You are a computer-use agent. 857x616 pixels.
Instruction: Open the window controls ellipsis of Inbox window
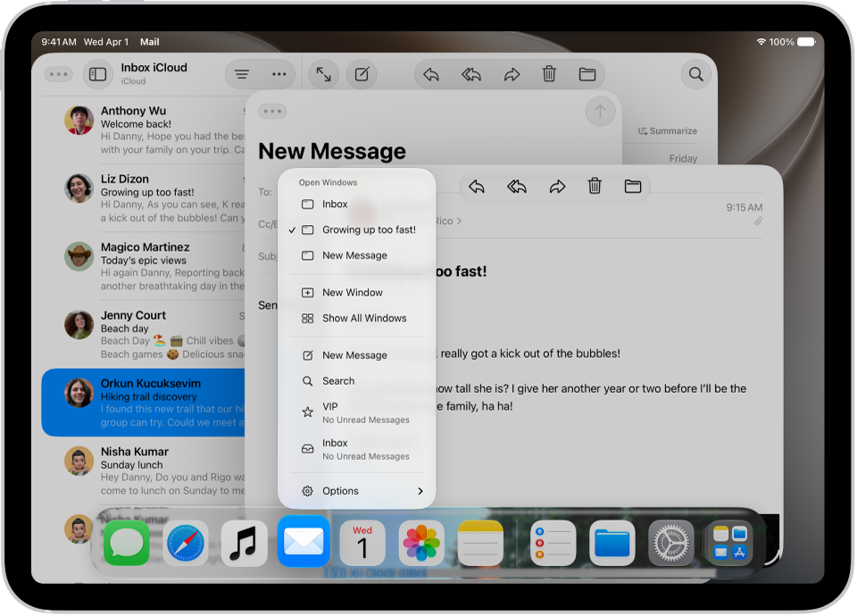58,74
